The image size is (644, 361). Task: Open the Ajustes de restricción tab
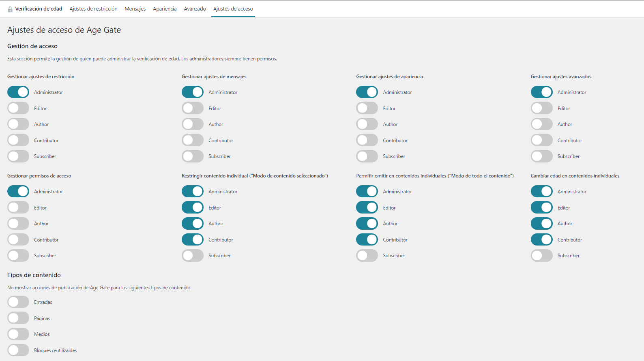click(93, 9)
